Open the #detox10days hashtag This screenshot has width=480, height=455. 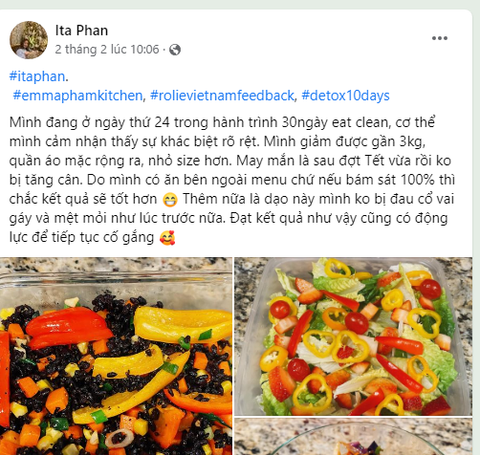click(345, 96)
